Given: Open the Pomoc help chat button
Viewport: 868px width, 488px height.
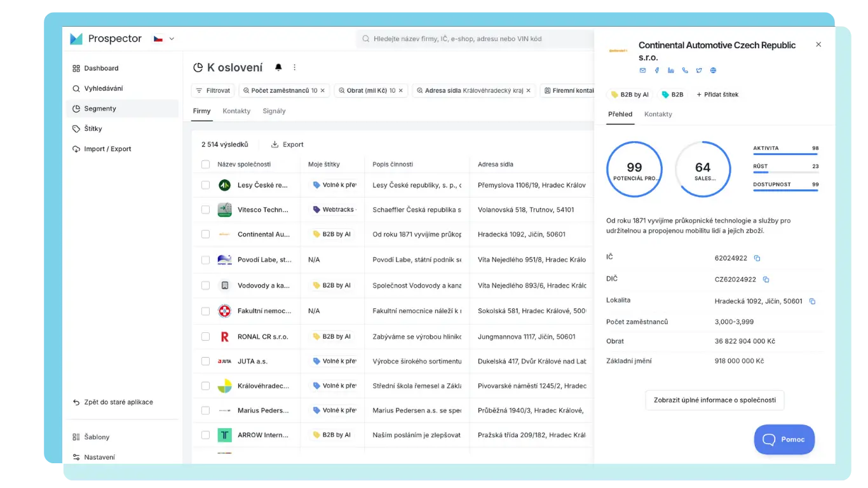Looking at the screenshot, I should tap(784, 440).
